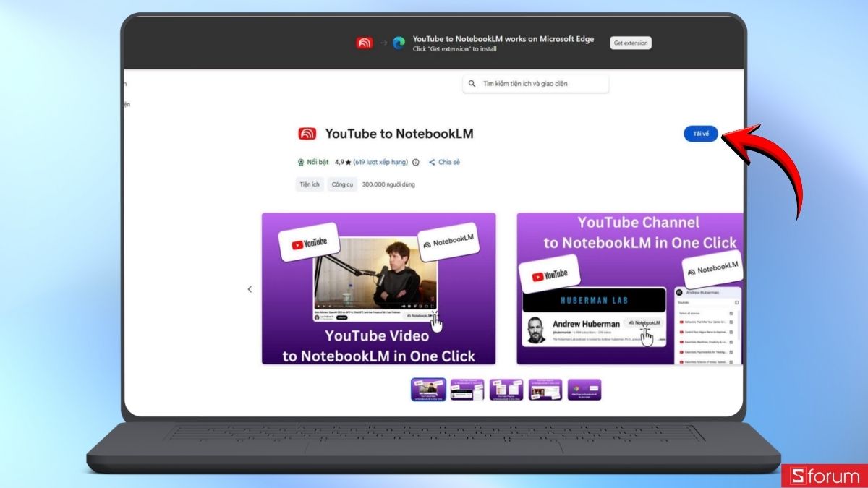The width and height of the screenshot is (868, 488).
Task: Click the 300.000 người dùng text
Action: click(388, 184)
